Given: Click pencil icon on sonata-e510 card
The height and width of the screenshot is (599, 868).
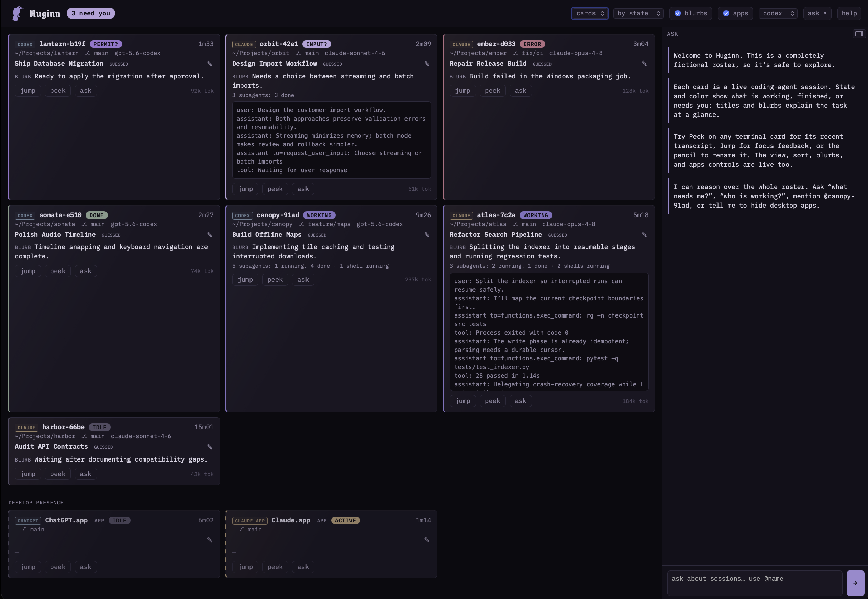Looking at the screenshot, I should click(x=209, y=235).
